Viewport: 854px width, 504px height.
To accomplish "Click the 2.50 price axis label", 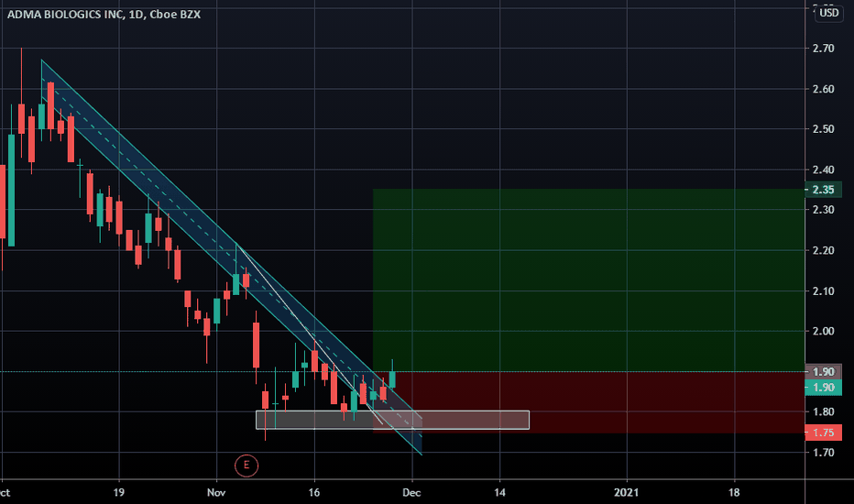I will pyautogui.click(x=823, y=129).
